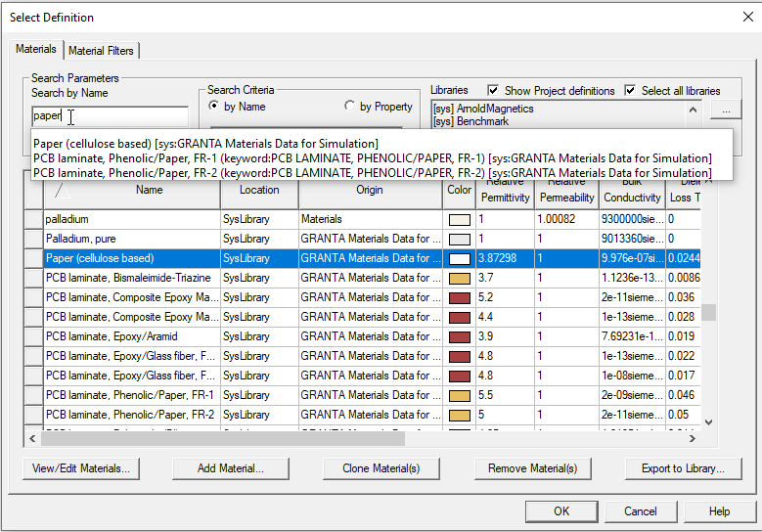Click the libraries list scroll up arrow
The width and height of the screenshot is (762, 532).
pos(693,110)
